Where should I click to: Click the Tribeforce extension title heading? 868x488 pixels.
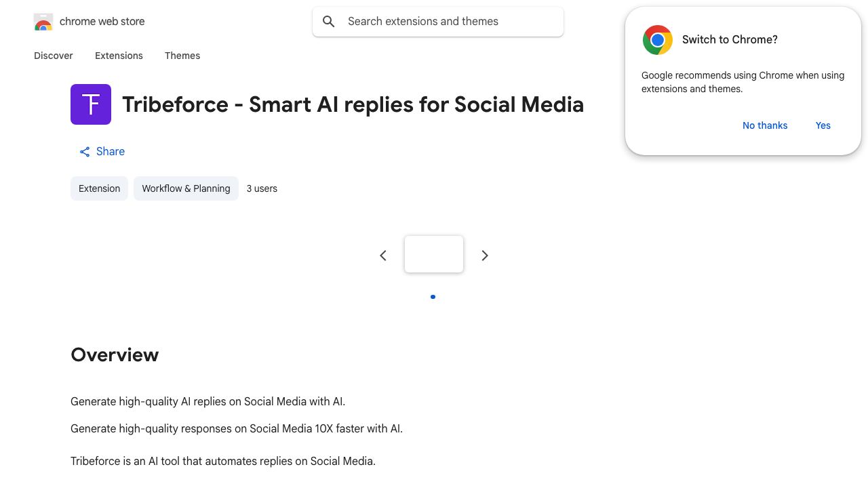[353, 104]
